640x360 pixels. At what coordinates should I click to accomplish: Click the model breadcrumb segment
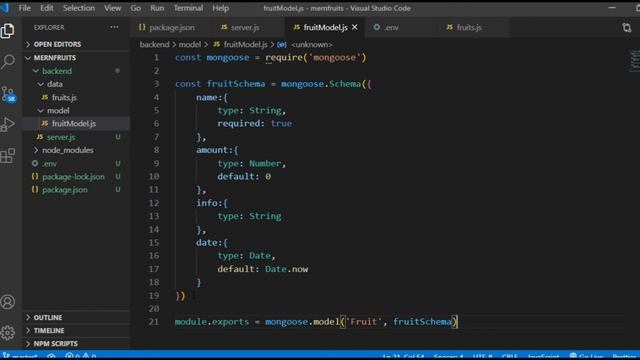(190, 44)
